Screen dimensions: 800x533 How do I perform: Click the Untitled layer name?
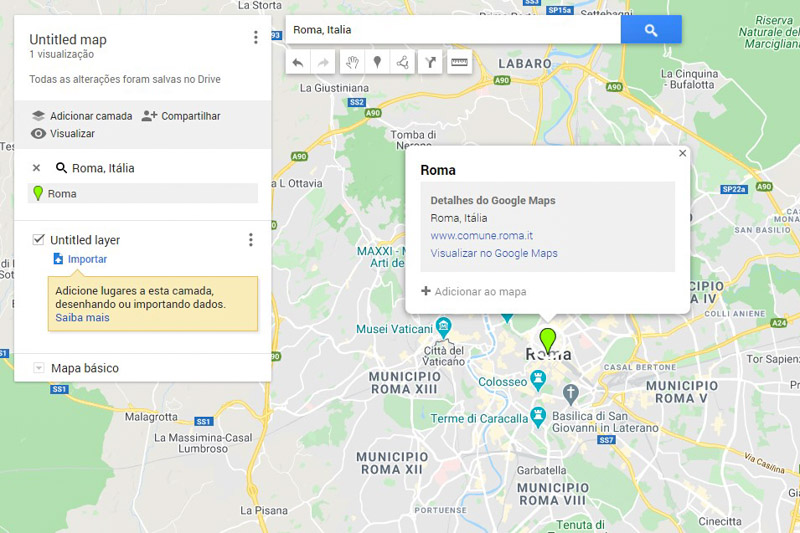point(85,240)
